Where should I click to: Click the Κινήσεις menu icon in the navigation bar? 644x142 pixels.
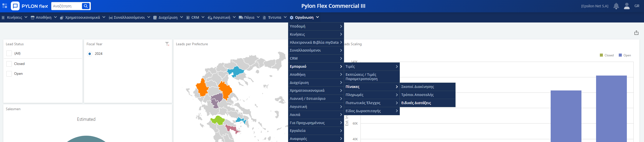[3, 17]
